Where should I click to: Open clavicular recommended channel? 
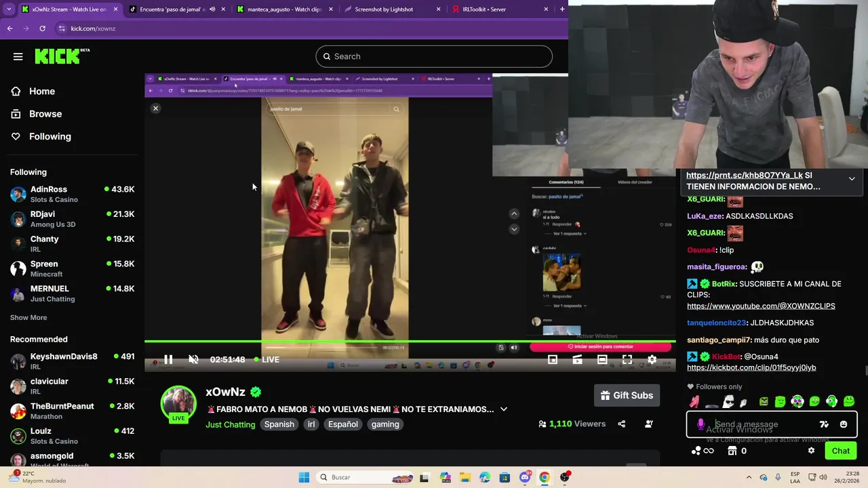71,386
